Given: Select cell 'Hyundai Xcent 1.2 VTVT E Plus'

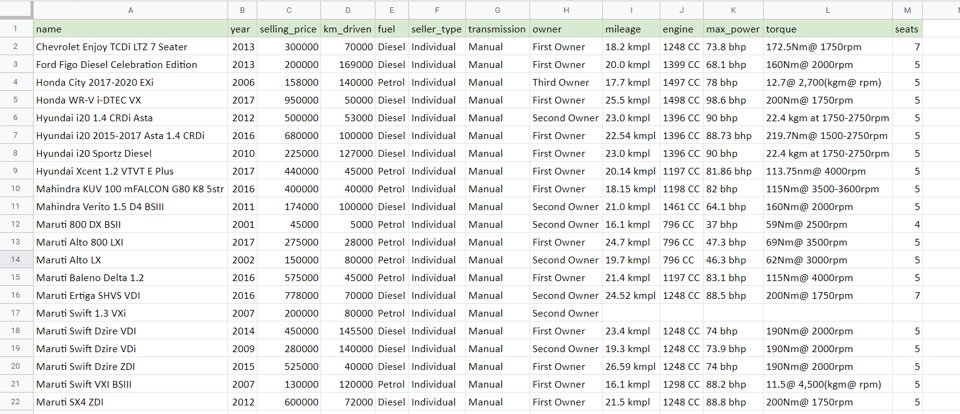Looking at the screenshot, I should click(130, 171).
